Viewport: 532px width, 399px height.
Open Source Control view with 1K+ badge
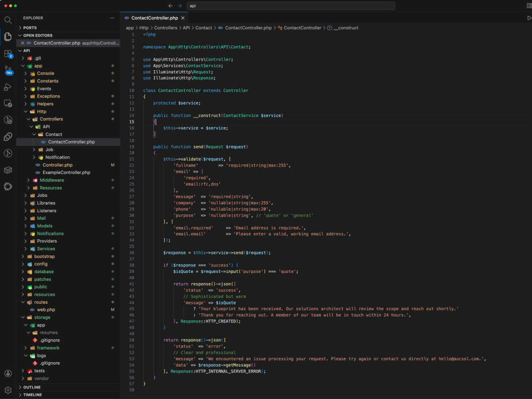8,70
